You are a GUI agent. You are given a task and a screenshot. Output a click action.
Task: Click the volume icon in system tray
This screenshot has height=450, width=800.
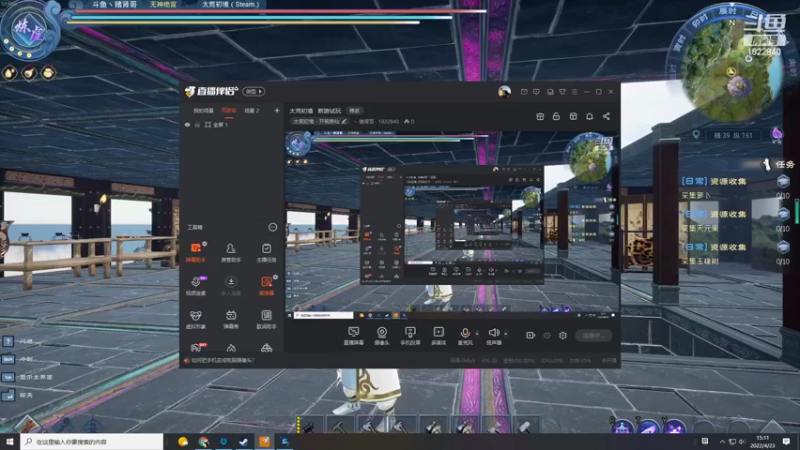[742, 441]
